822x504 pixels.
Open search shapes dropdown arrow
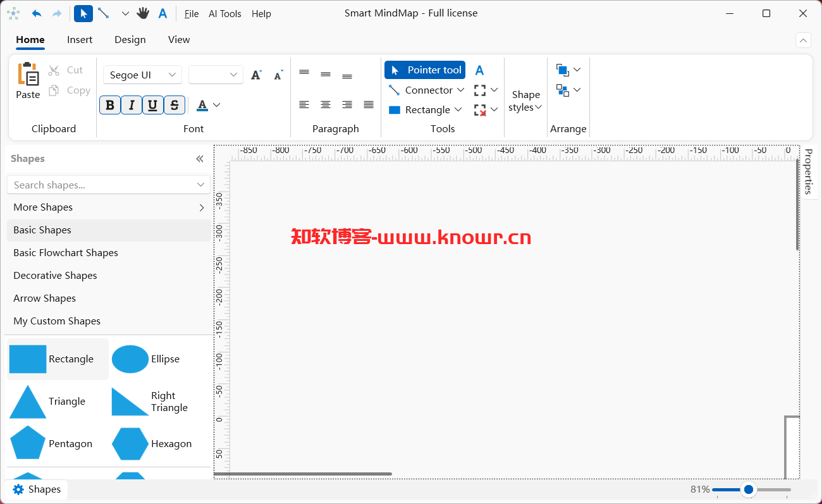(x=201, y=185)
